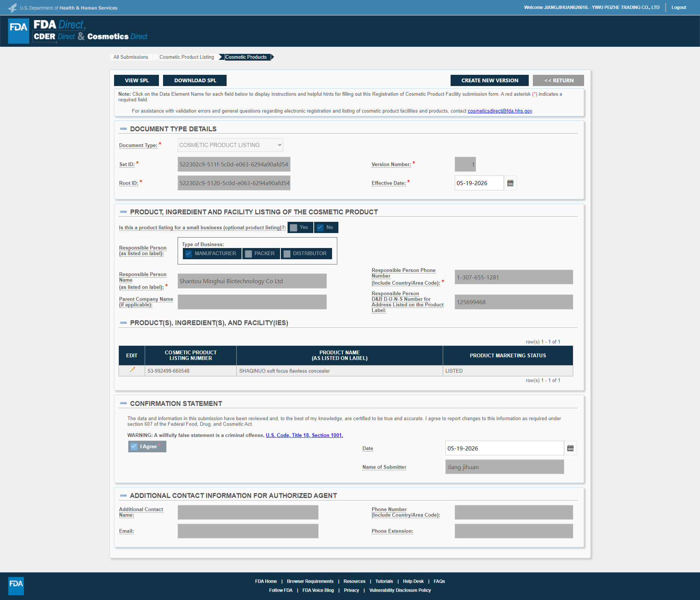
Task: Collapse Confirmation Statement section
Action: 123,403
